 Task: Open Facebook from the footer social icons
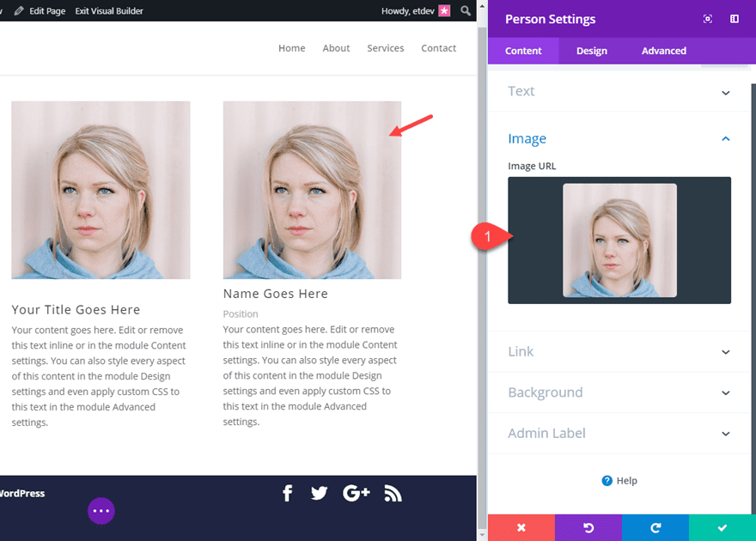[x=287, y=493]
